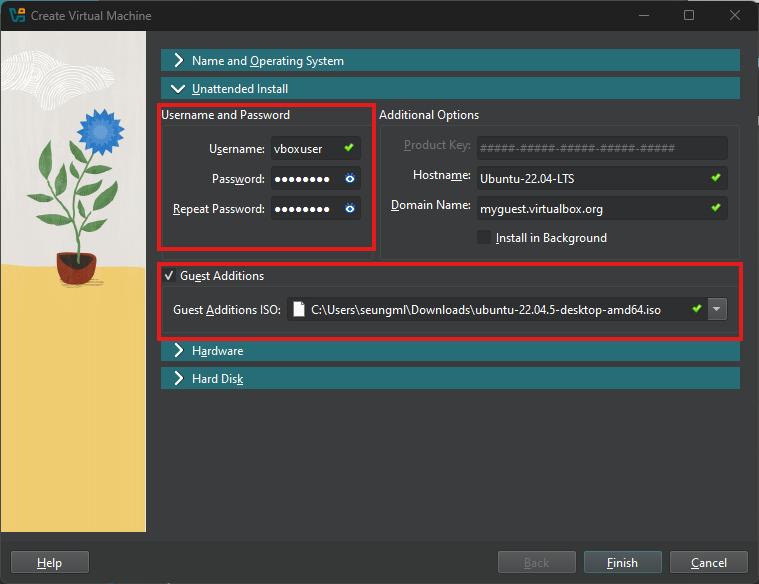Viewport: 759px width, 584px height.
Task: Toggle Password visibility eye icon
Action: click(x=350, y=179)
